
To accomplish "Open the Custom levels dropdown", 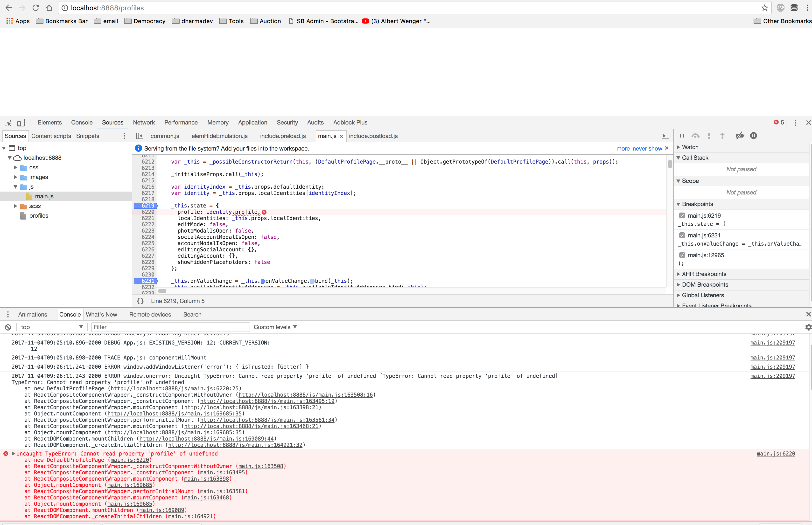I will point(275,327).
